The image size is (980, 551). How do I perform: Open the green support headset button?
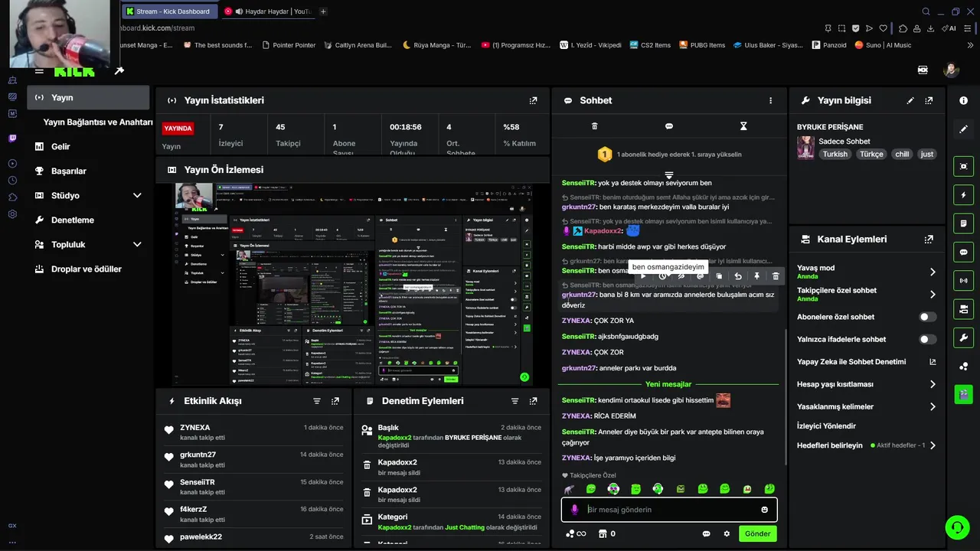tap(957, 527)
